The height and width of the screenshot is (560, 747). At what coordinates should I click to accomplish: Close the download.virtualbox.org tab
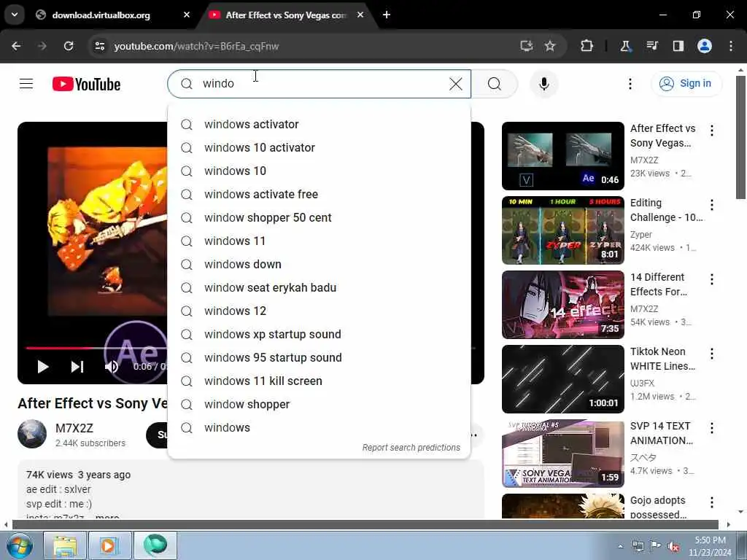click(x=187, y=15)
